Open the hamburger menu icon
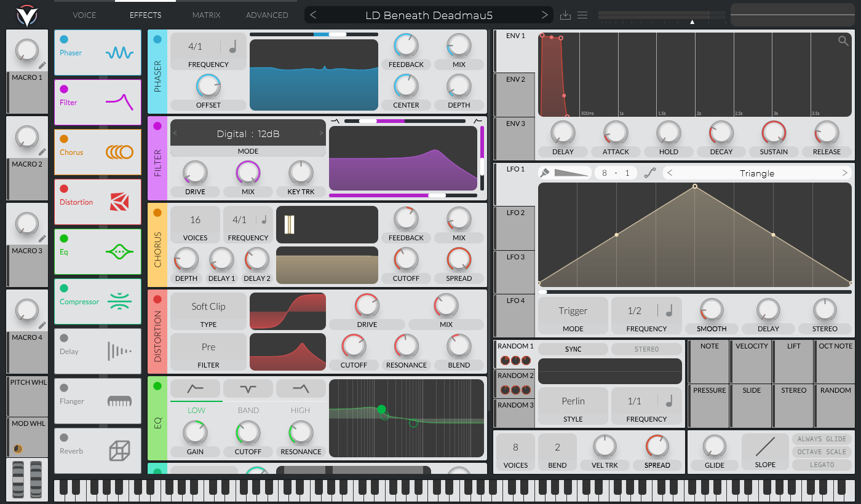 (582, 15)
